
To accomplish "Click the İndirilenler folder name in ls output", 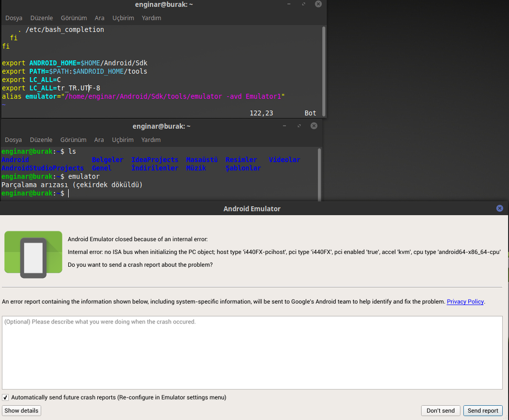I will click(154, 169).
